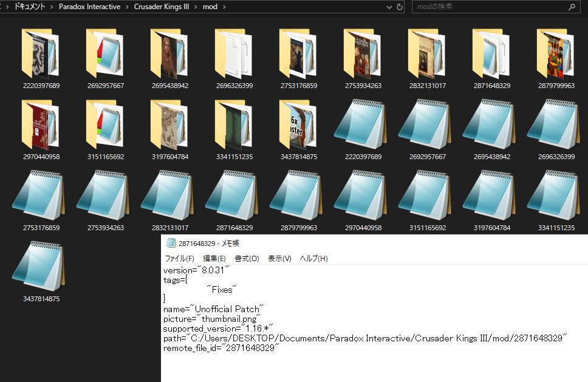The height and width of the screenshot is (382, 588).
Task: Expand chevron after ドキュメント breadcrumb
Action: click(x=52, y=7)
